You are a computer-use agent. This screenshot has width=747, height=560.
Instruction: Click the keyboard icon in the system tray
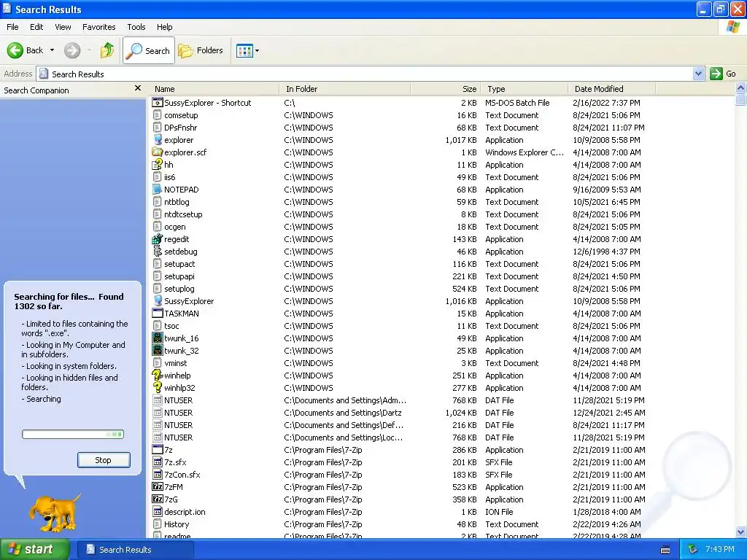click(665, 550)
